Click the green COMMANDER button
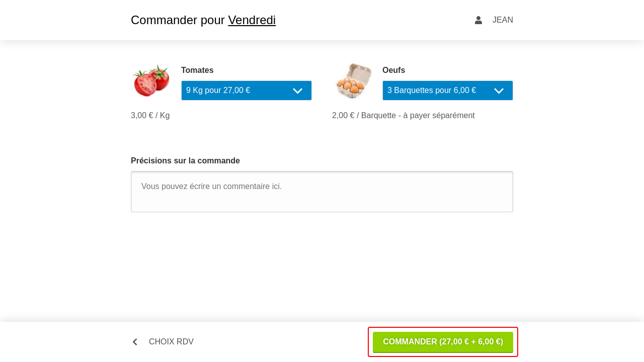644x362 pixels. pyautogui.click(x=443, y=342)
